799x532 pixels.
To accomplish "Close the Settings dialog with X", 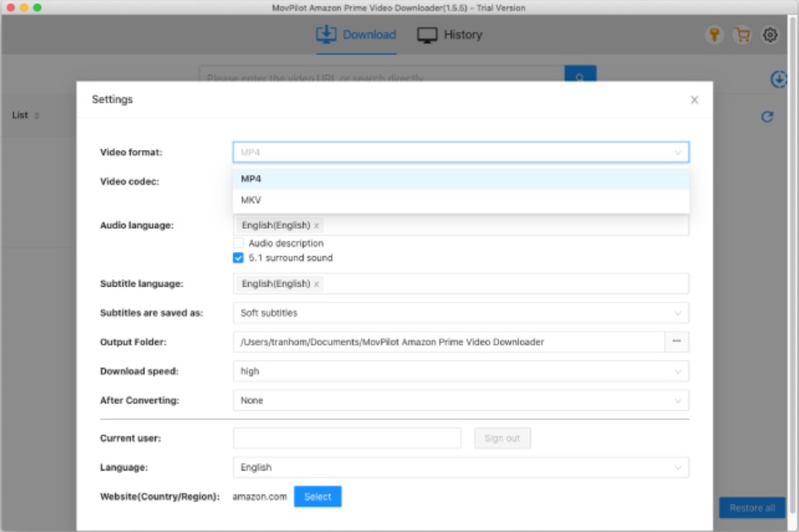I will 694,100.
